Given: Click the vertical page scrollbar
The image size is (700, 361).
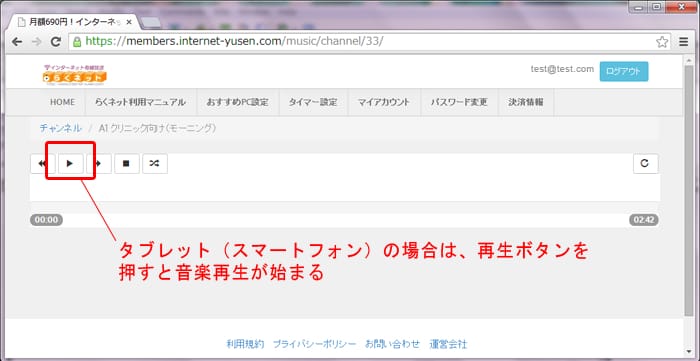Looking at the screenshot, I should click(x=689, y=191).
